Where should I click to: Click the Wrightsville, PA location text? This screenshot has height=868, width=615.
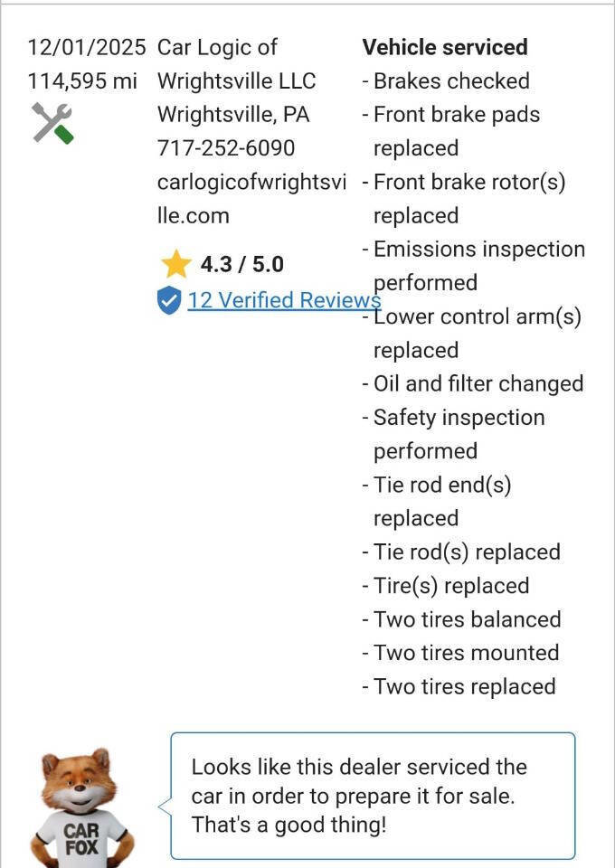[x=233, y=115]
